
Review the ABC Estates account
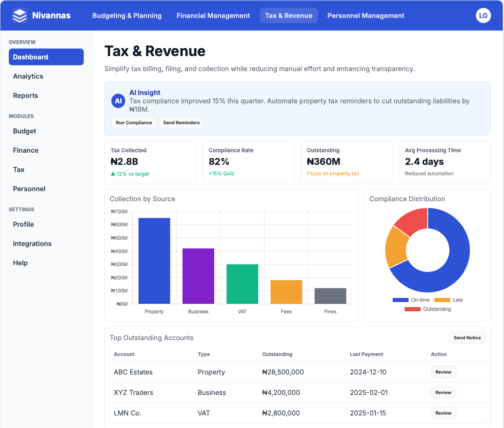[443, 372]
